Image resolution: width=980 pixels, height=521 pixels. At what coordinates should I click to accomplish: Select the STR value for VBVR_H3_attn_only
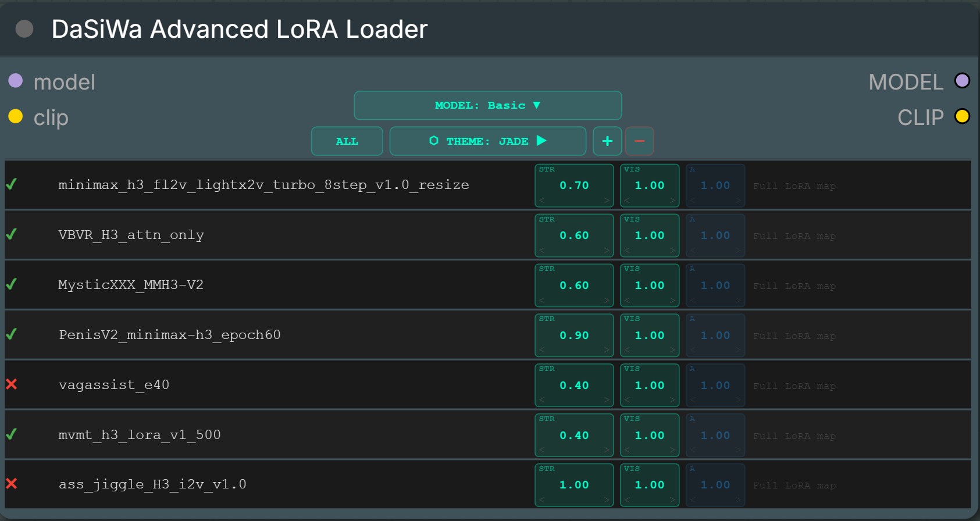tap(574, 235)
